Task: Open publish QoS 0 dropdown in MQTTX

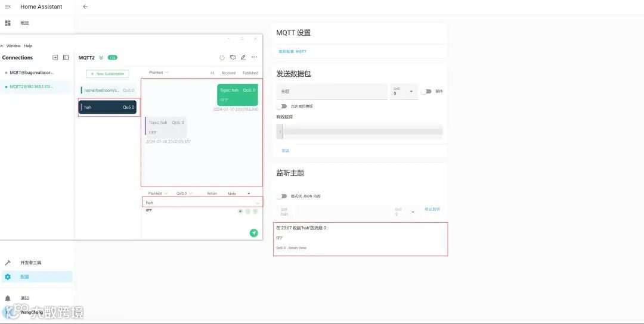Action: click(184, 193)
